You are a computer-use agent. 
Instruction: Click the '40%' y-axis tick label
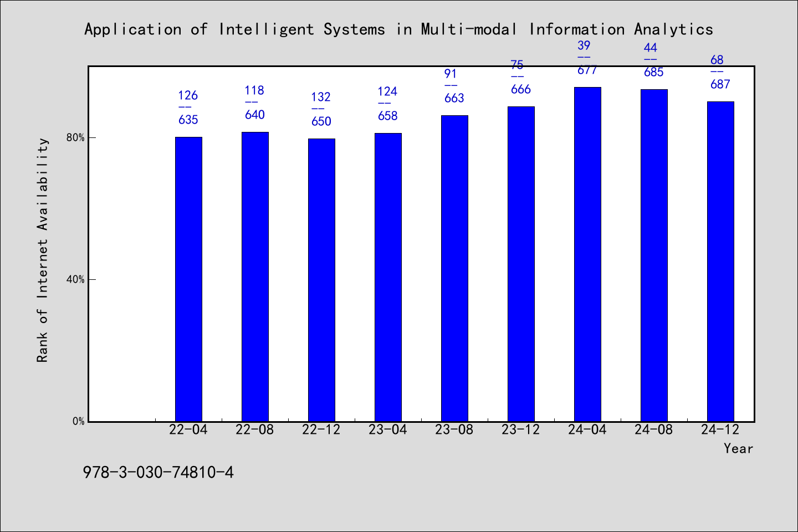[76, 279]
